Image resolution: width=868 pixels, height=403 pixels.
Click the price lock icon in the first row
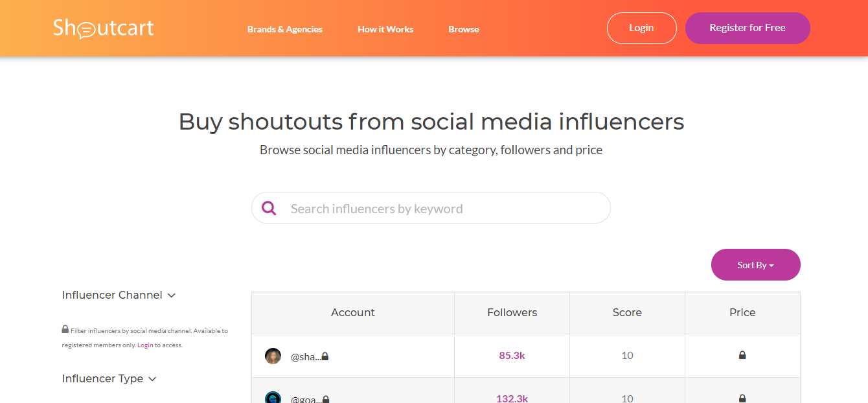pos(742,355)
